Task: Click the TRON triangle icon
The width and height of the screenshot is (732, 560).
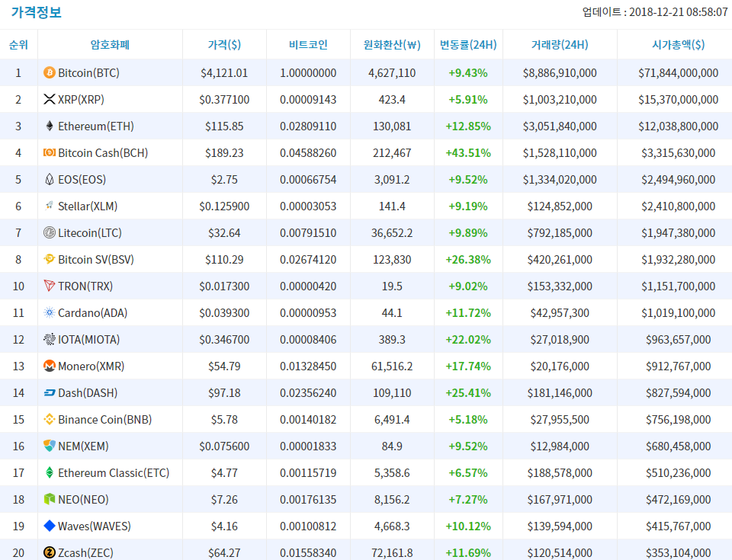Action: (x=49, y=286)
